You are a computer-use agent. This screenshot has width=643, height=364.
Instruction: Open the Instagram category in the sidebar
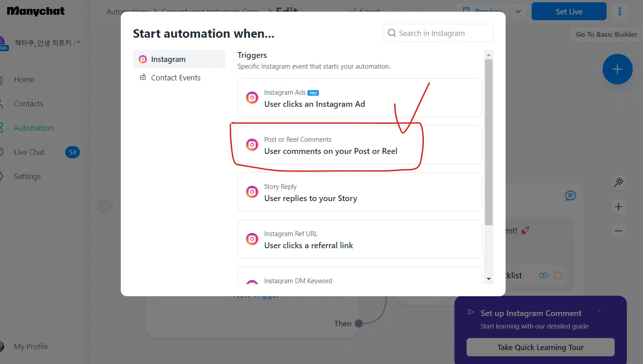click(x=179, y=59)
